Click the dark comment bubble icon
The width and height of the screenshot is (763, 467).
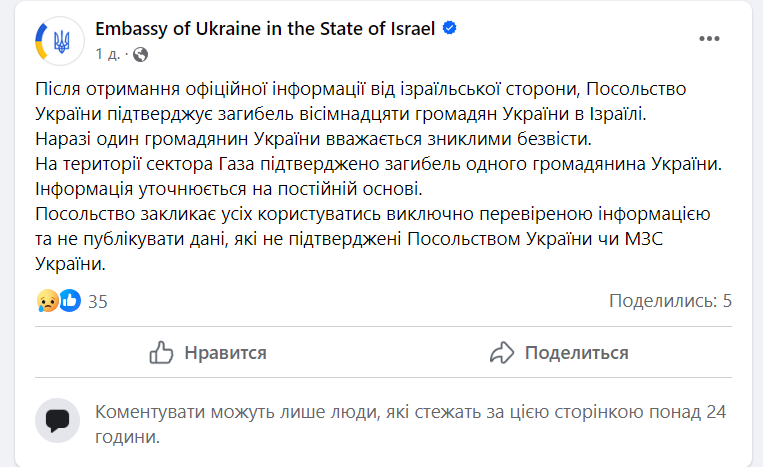[57, 421]
